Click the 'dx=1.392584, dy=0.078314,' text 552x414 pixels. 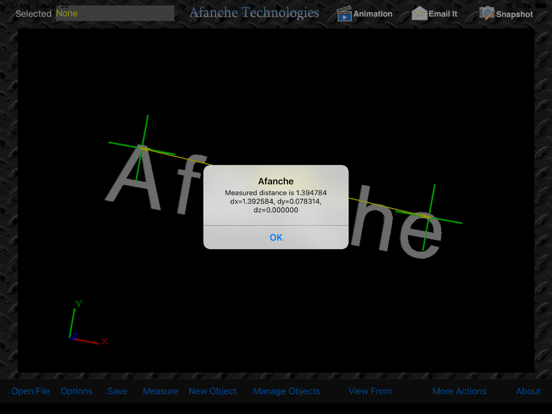click(x=276, y=201)
